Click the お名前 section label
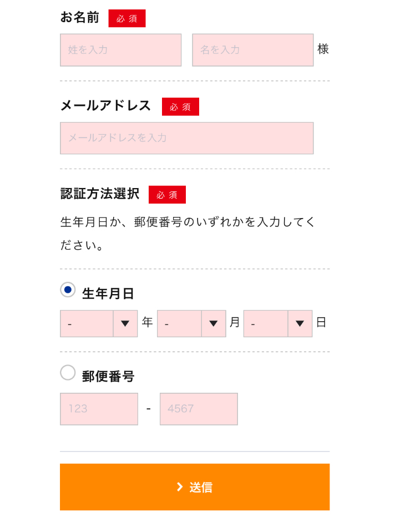The width and height of the screenshot is (395, 532). 80,18
